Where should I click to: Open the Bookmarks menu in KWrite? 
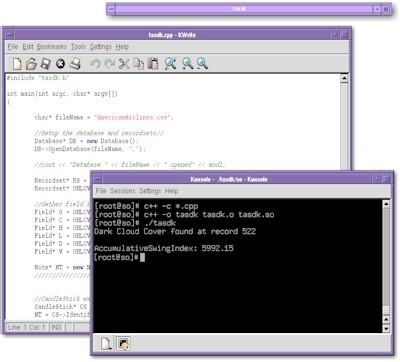tap(52, 47)
